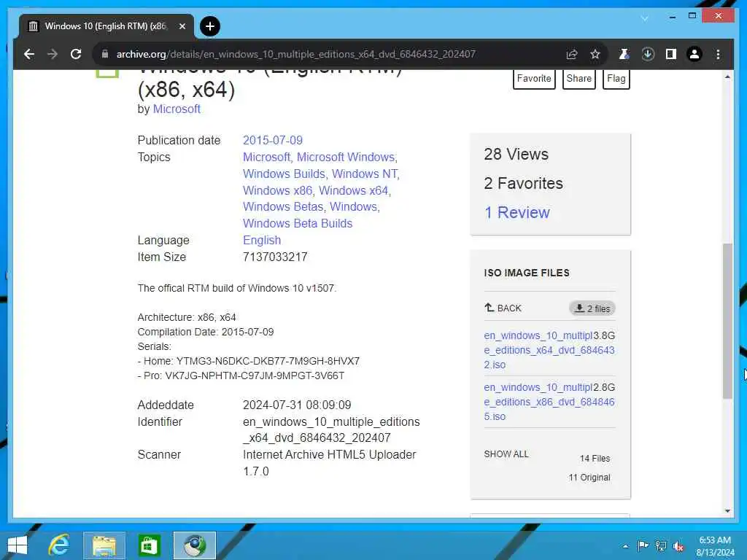Screen dimensions: 747x560
Task: Show hidden system tray icons
Action: click(625, 546)
